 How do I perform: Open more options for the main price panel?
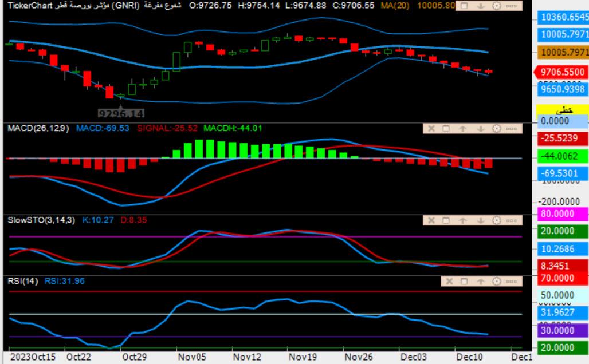pos(511,6)
